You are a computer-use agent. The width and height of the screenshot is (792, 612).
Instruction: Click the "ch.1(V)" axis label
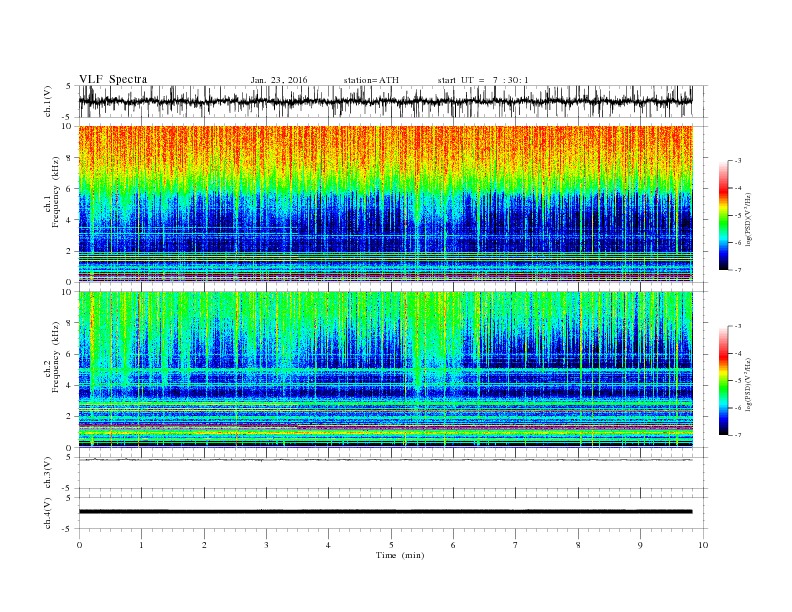(48, 101)
